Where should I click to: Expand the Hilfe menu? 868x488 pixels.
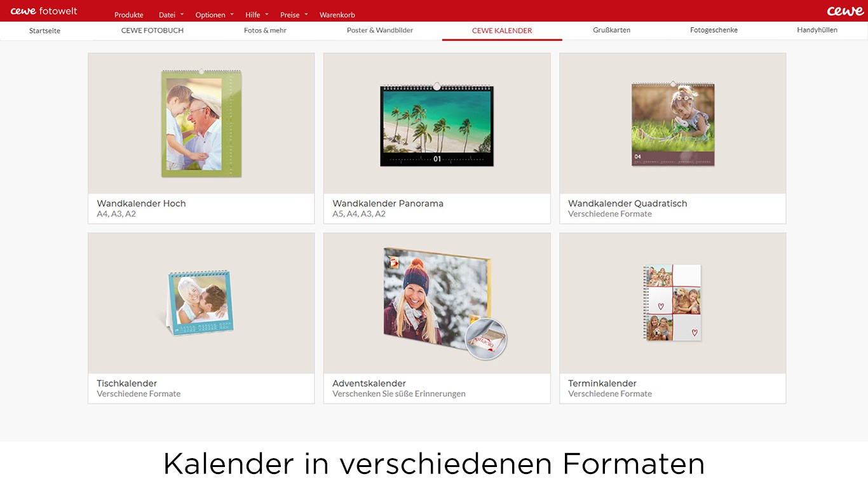pos(252,14)
